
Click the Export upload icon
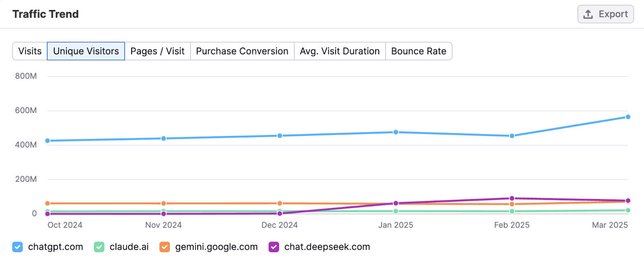[588, 14]
